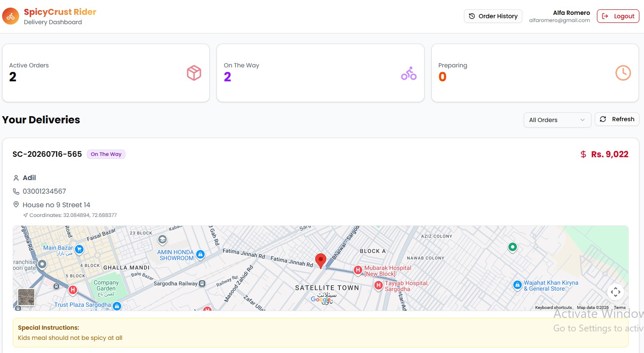Click the navigation arrow icon by Coordinates
Viewport: 644px width, 353px height.
coord(25,215)
